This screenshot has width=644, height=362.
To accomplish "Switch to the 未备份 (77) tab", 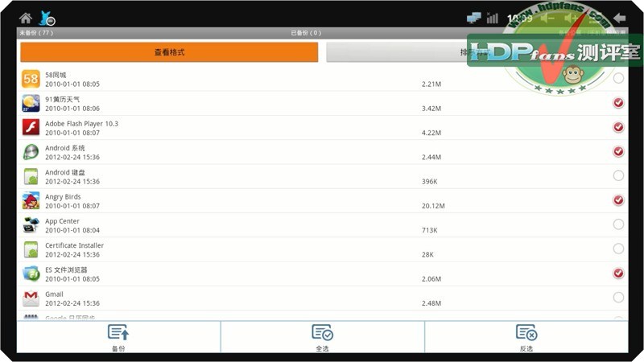I will [36, 33].
